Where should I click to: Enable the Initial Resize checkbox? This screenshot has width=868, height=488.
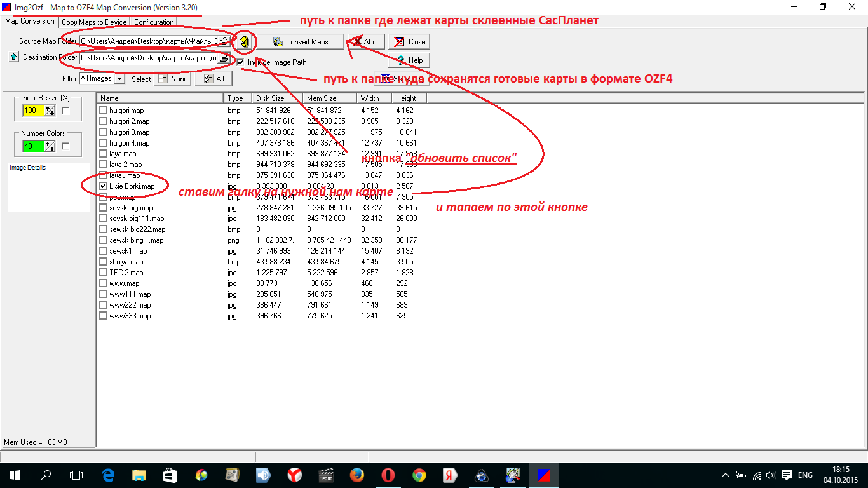point(65,111)
